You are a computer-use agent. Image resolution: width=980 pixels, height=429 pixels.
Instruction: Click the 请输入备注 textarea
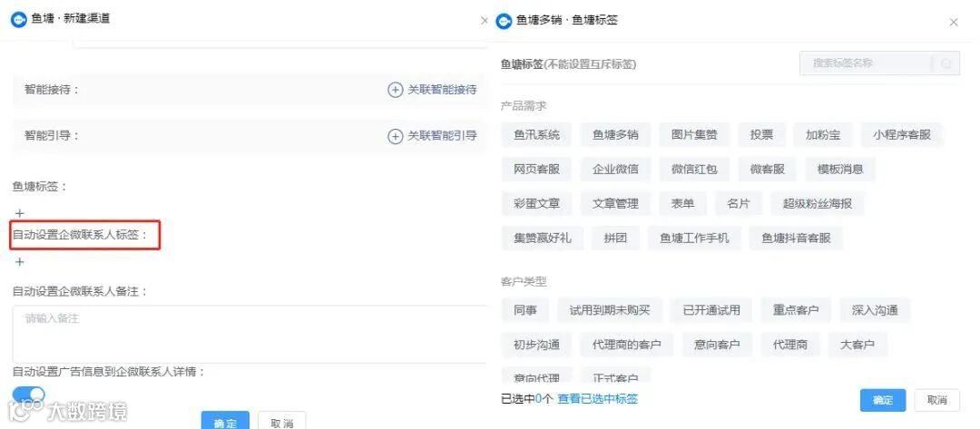[x=250, y=334]
